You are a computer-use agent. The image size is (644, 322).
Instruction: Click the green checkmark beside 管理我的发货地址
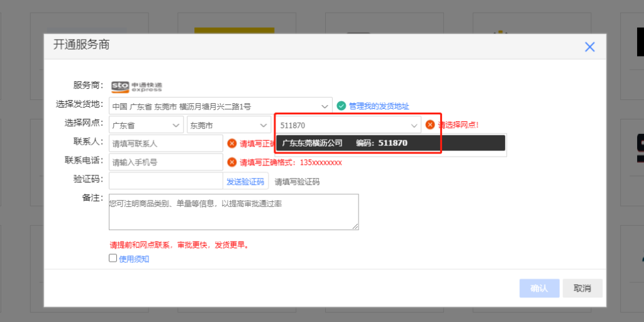pyautogui.click(x=341, y=106)
